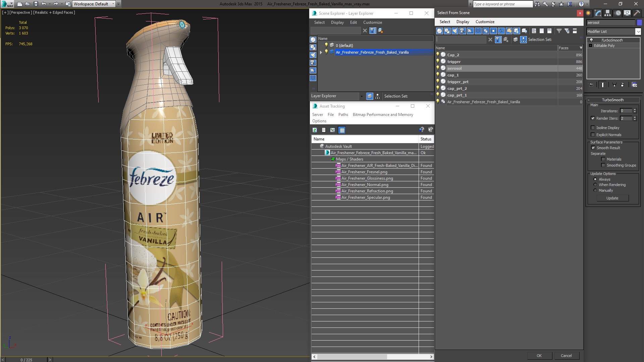
Task: Click the object color swatch beside aerosol name
Action: pyautogui.click(x=639, y=22)
